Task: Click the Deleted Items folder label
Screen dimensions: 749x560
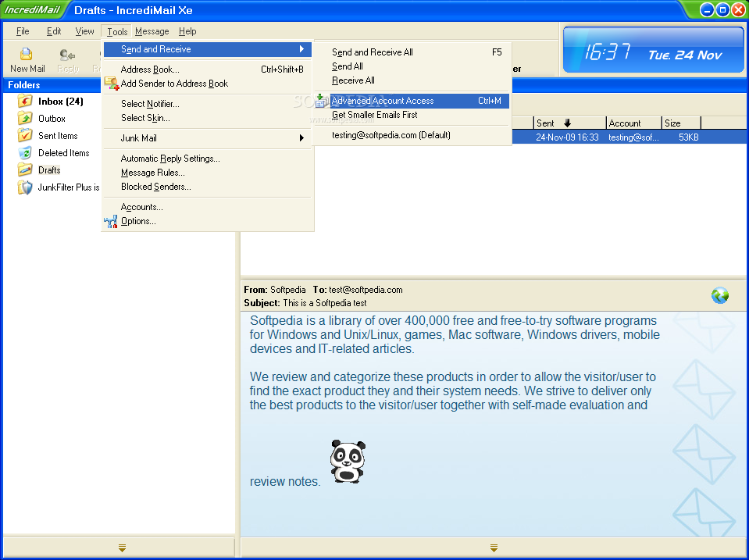Action: pyautogui.click(x=63, y=153)
